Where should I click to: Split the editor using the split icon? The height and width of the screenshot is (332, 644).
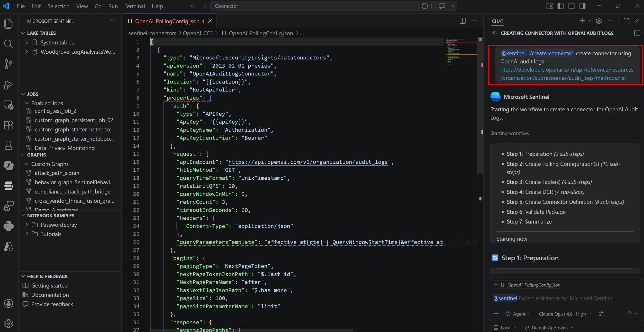click(x=462, y=21)
